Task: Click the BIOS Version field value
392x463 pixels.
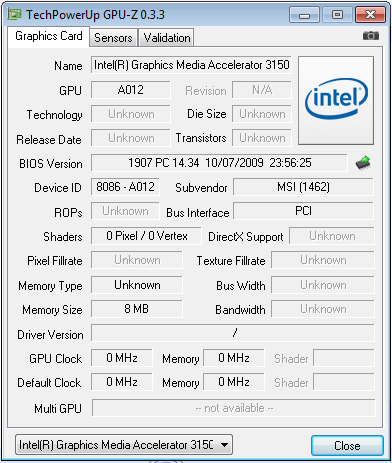Action: coord(219,163)
